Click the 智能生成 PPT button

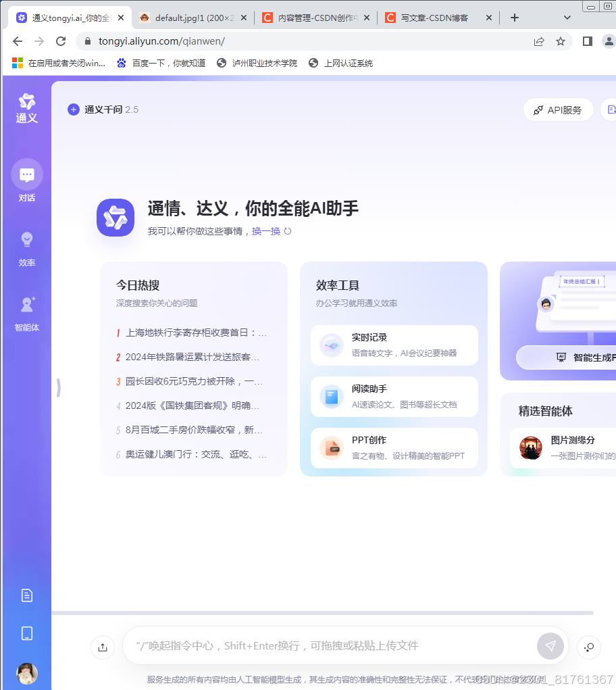click(x=566, y=358)
